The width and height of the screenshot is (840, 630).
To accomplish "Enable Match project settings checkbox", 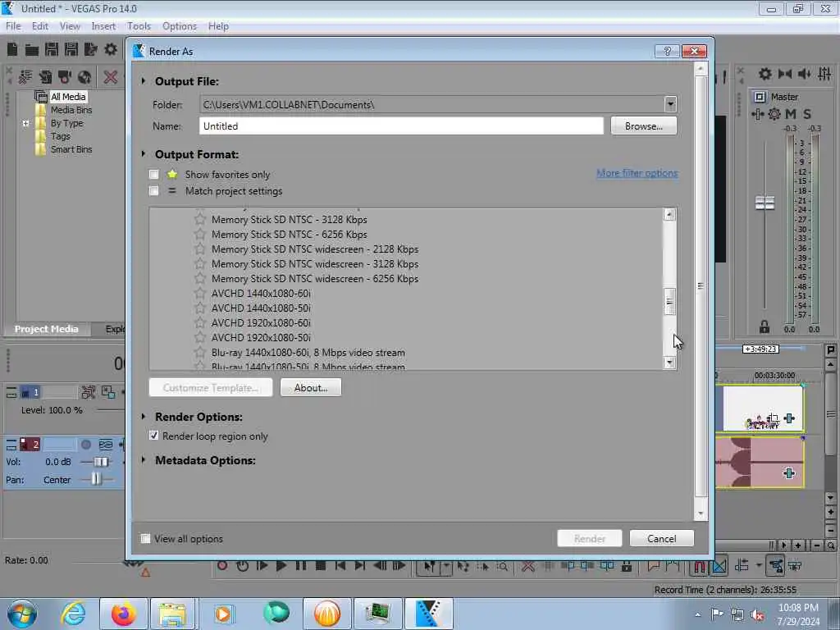I will [x=153, y=190].
